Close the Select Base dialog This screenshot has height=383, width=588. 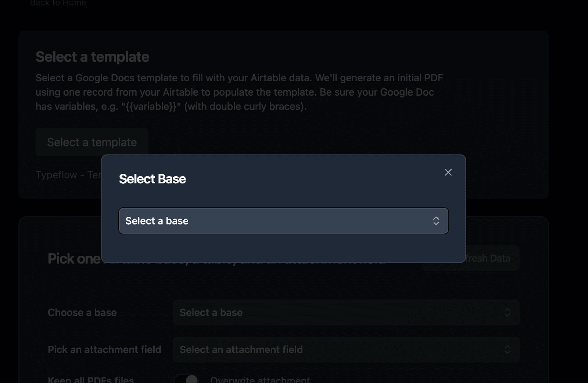coord(448,172)
